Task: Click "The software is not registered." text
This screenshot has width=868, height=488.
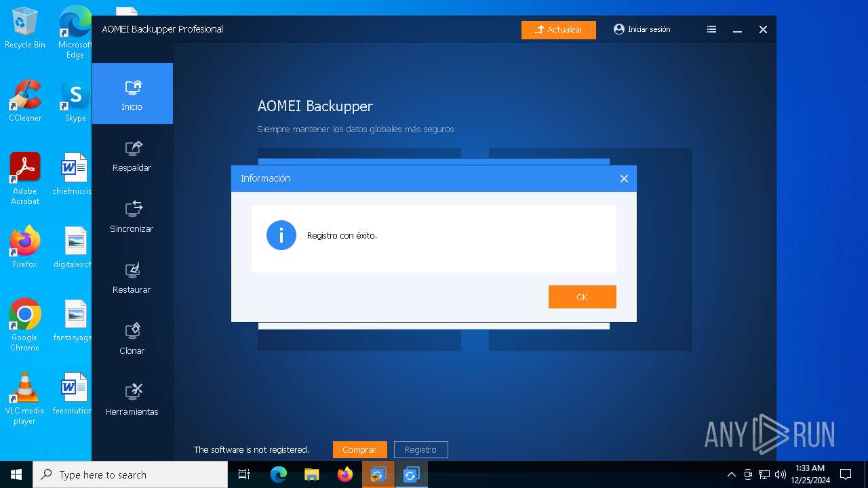Action: pyautogui.click(x=252, y=449)
